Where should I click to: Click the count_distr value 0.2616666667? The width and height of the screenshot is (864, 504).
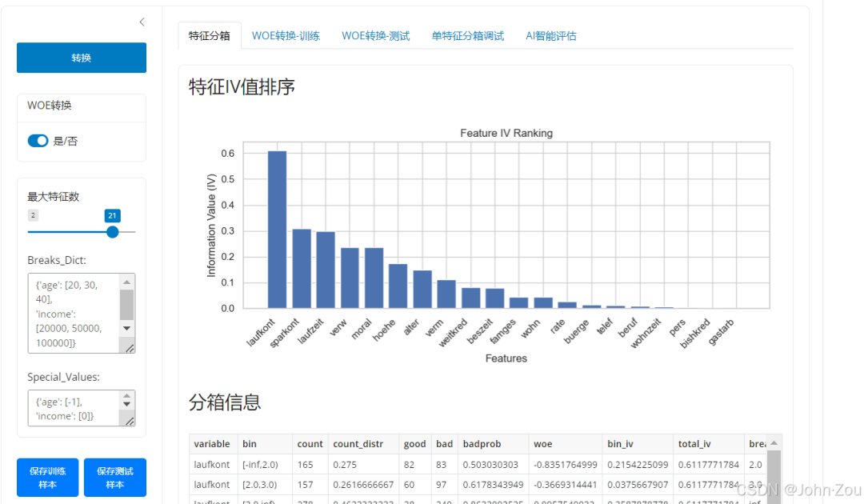[x=363, y=485]
